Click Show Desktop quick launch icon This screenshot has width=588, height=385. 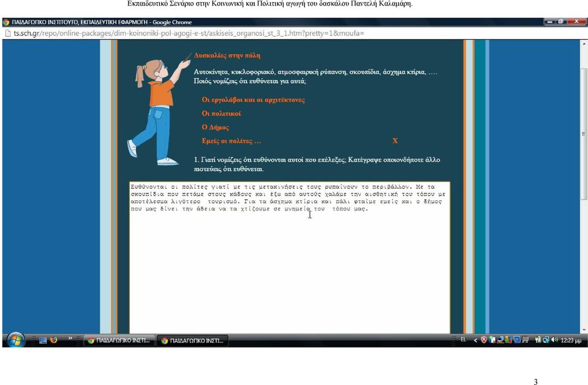tap(43, 340)
